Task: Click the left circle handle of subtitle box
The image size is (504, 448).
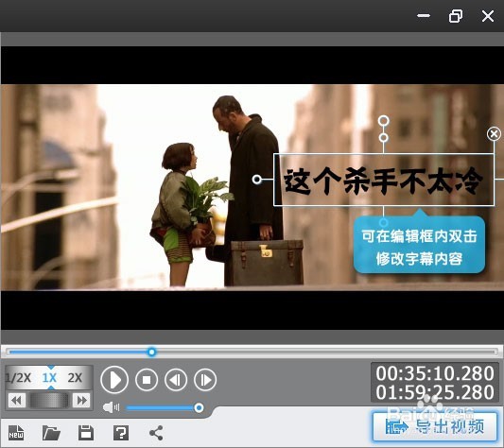Action: pyautogui.click(x=257, y=180)
